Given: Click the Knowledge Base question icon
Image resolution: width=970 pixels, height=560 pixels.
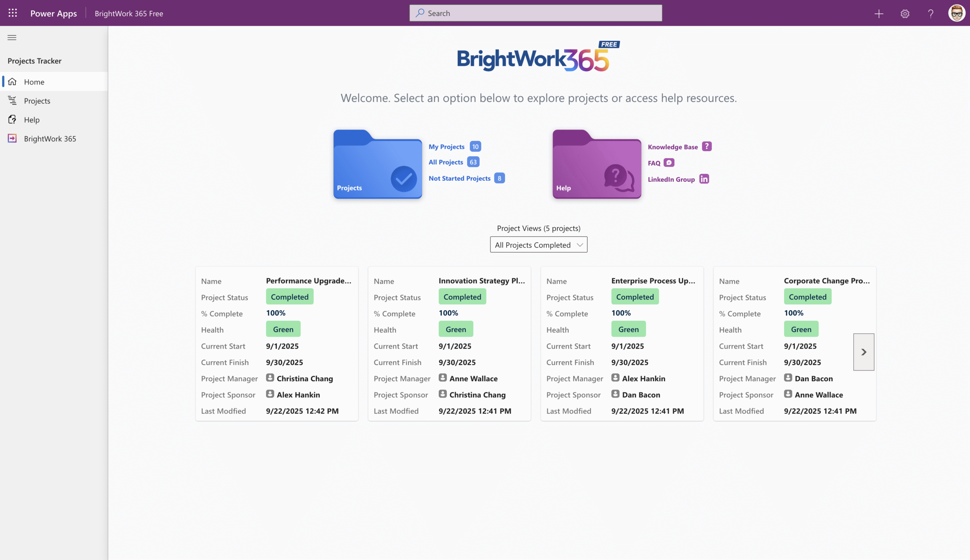Looking at the screenshot, I should (706, 147).
